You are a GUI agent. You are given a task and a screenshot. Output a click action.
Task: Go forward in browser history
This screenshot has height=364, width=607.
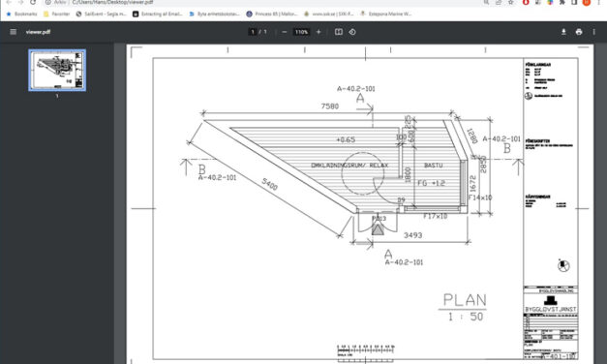click(x=21, y=2)
